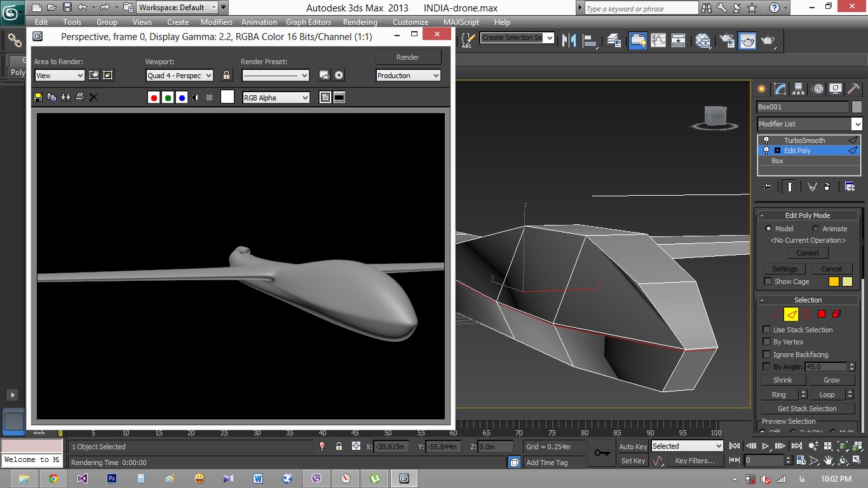Open Environment and Effects dialog icon
868x488 pixels.
click(339, 75)
